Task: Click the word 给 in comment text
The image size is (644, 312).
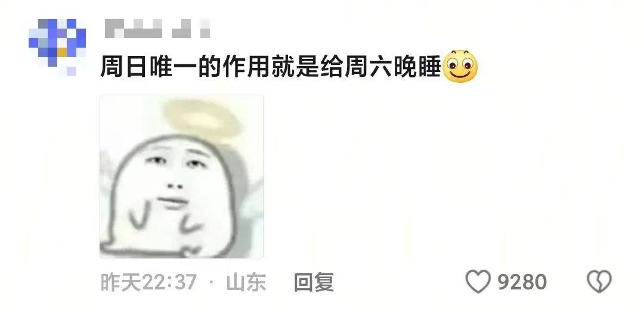Action: (332, 67)
